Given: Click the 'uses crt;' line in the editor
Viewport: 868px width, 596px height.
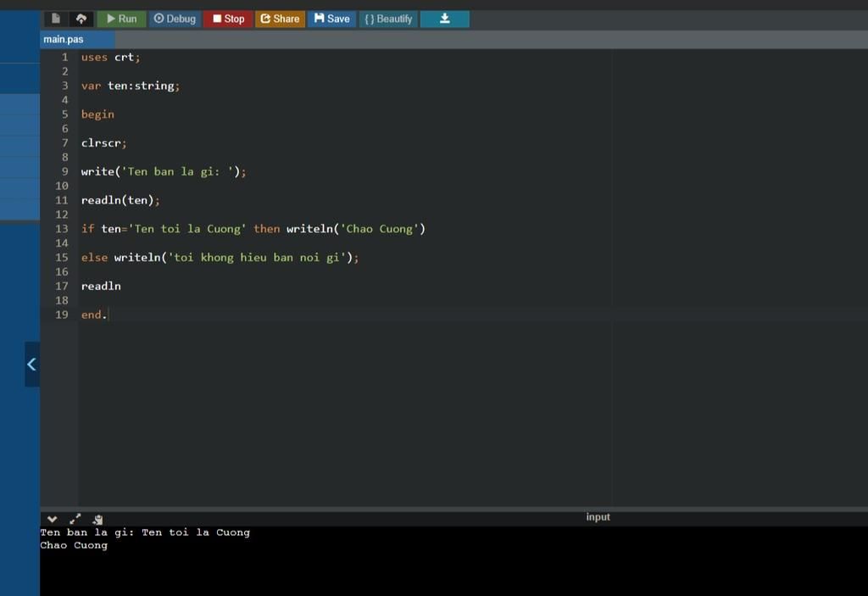Looking at the screenshot, I should click(x=111, y=57).
